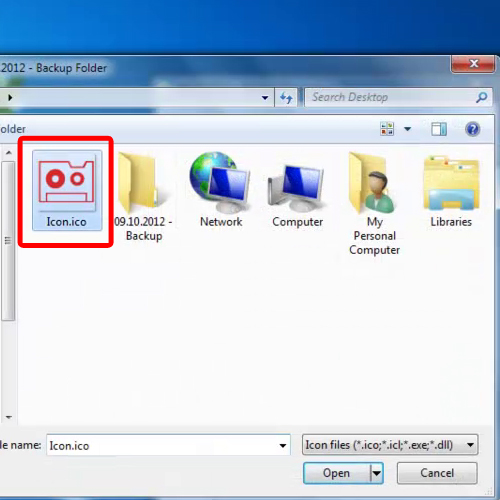Open the 09.10.2012 - Backup folder
The image size is (500, 500).
143,197
